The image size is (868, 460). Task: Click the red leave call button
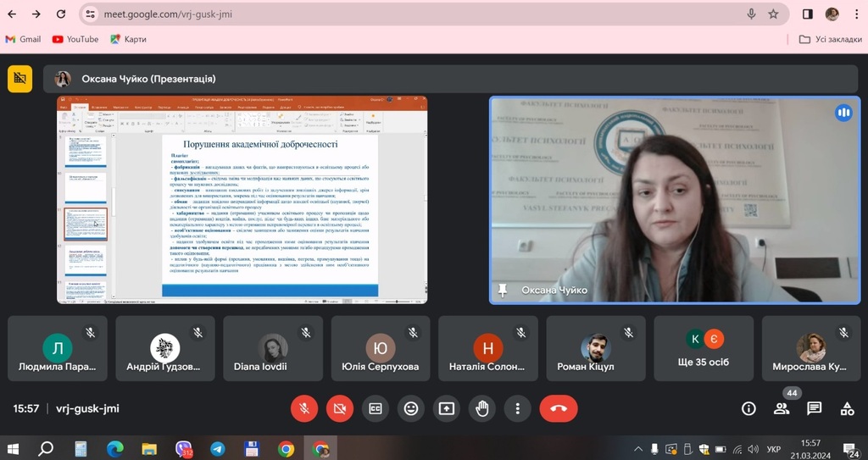pos(558,408)
